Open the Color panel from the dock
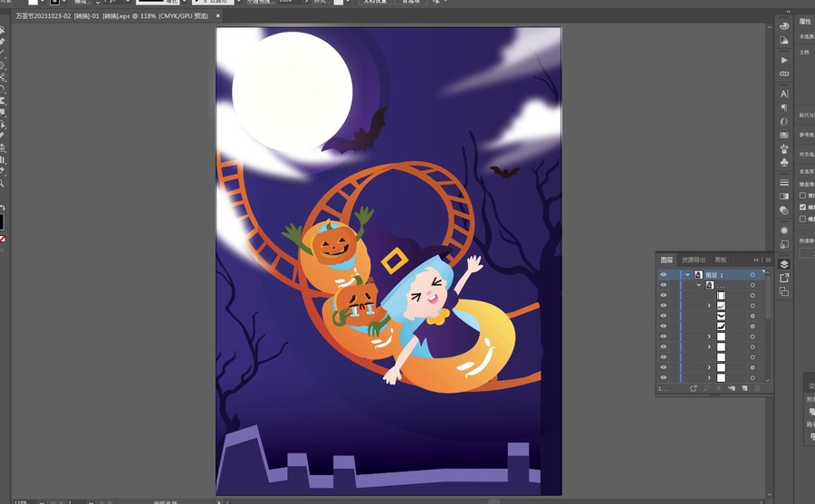Viewport: 815px width, 504px height. pyautogui.click(x=784, y=26)
